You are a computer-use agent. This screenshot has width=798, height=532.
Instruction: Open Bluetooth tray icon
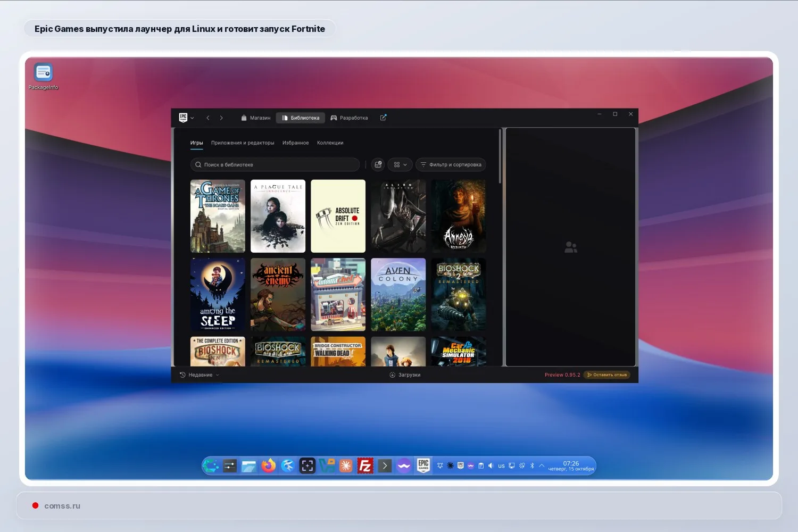(x=532, y=465)
